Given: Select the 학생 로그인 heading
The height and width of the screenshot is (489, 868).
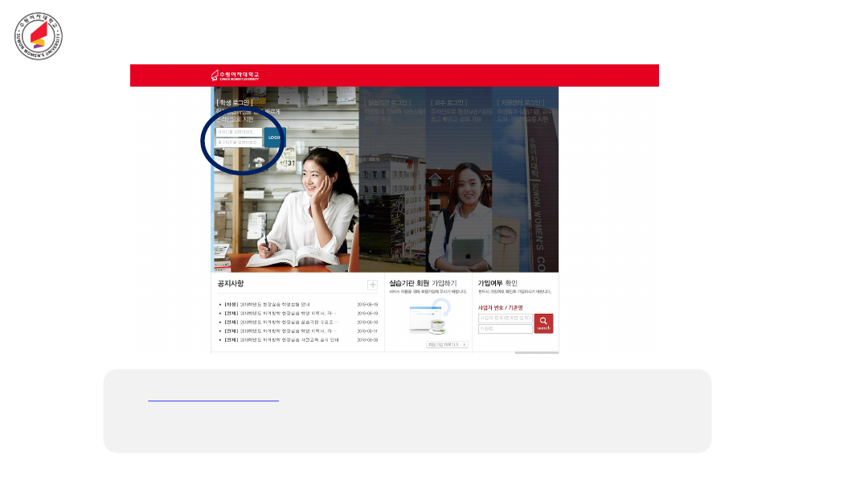Looking at the screenshot, I should point(235,102).
